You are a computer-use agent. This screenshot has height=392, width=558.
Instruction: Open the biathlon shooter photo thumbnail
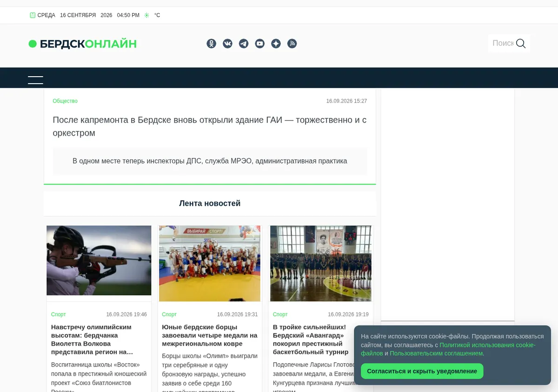[x=99, y=260]
